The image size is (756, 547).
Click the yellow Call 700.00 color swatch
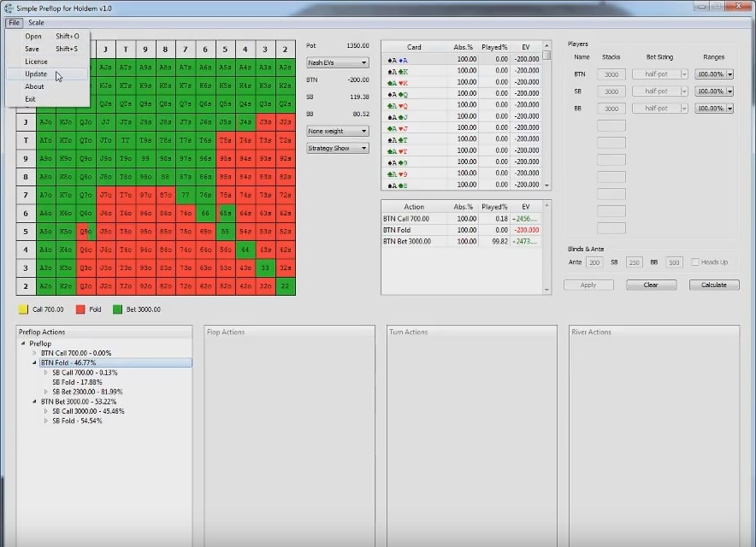point(23,309)
